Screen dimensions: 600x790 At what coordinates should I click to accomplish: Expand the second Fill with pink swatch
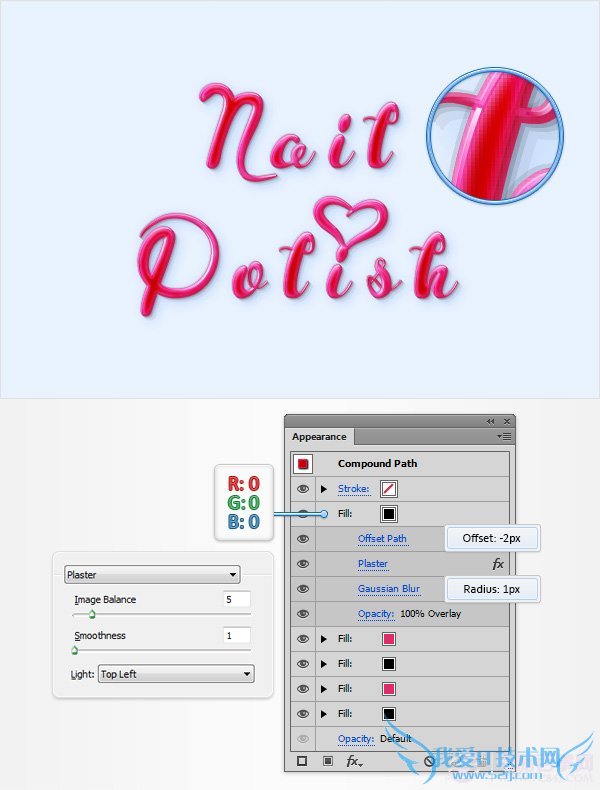(x=324, y=639)
